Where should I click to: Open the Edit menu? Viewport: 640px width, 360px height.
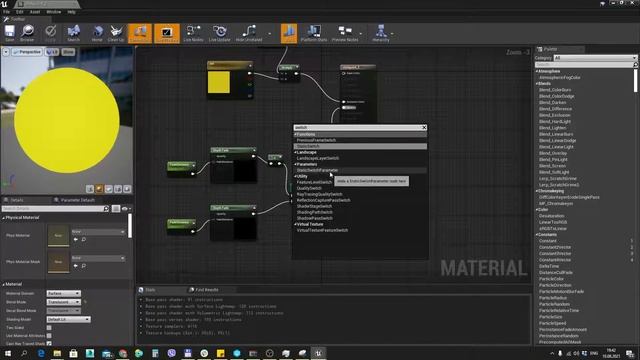click(20, 12)
